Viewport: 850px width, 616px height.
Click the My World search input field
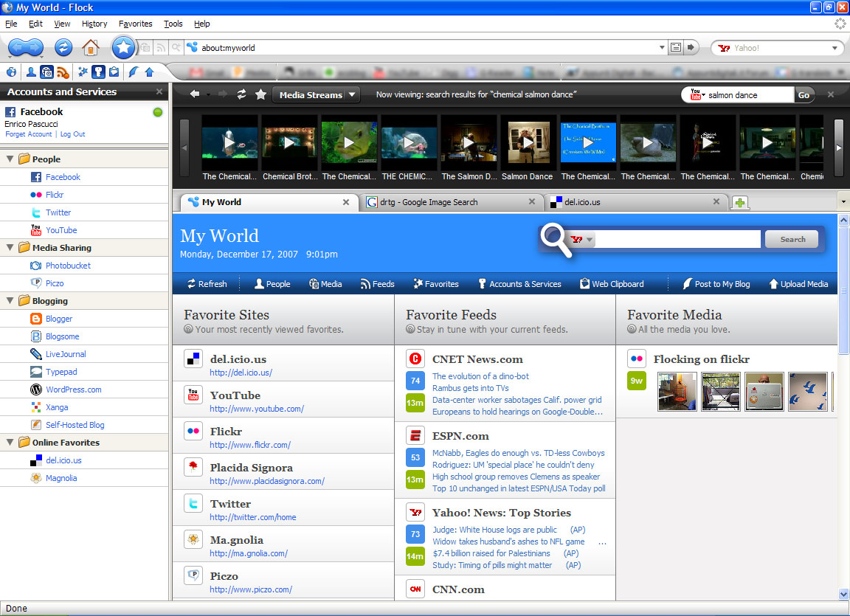click(x=679, y=240)
